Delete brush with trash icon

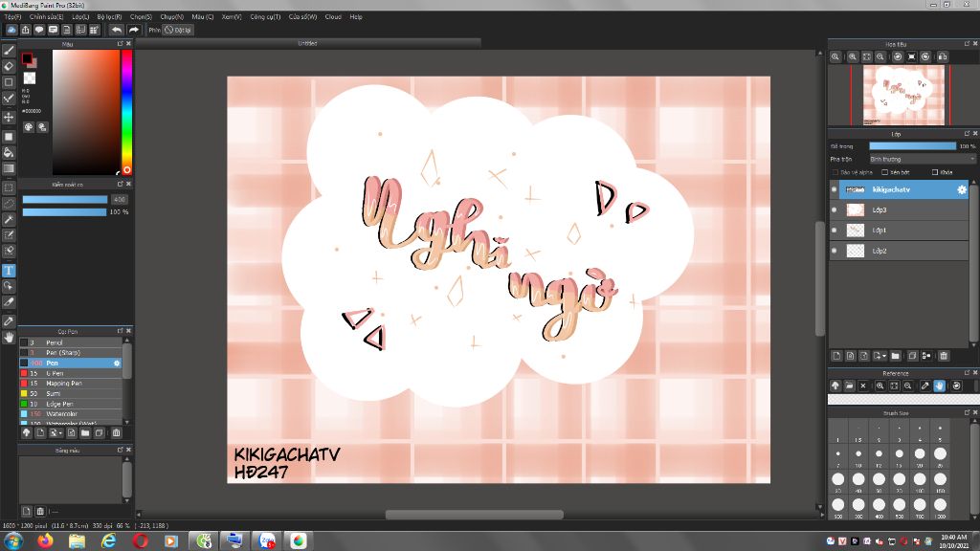116,433
